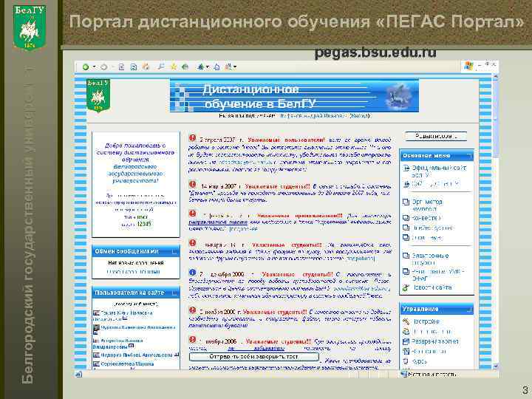Click the Print toolbar icon
532x399 pixels.
(x=217, y=66)
